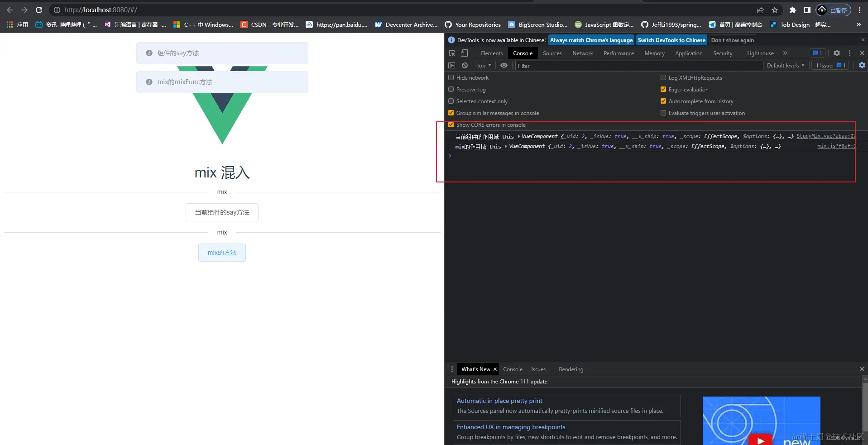Switch to Network tab
Image resolution: width=868 pixels, height=445 pixels.
pos(583,53)
